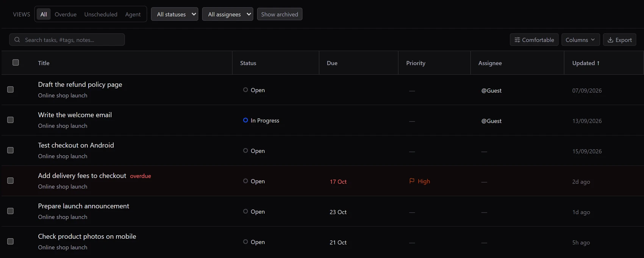Click the status circle for Add delivery fees to checkout

245,181
